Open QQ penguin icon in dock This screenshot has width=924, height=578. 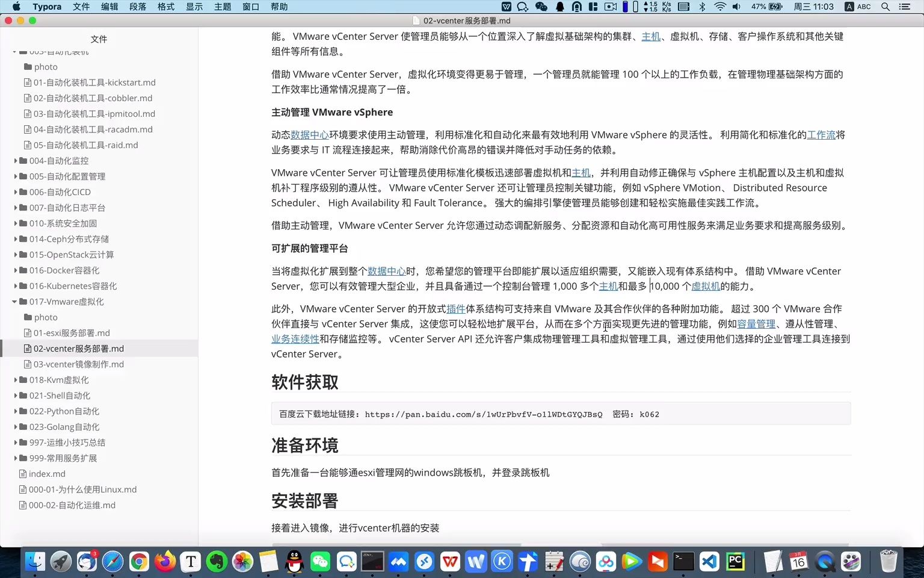(295, 562)
